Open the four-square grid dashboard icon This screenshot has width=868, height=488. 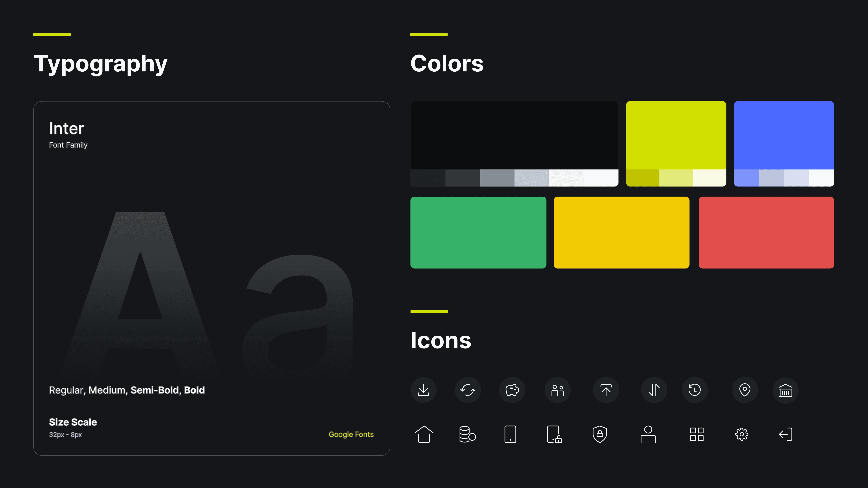coord(697,434)
